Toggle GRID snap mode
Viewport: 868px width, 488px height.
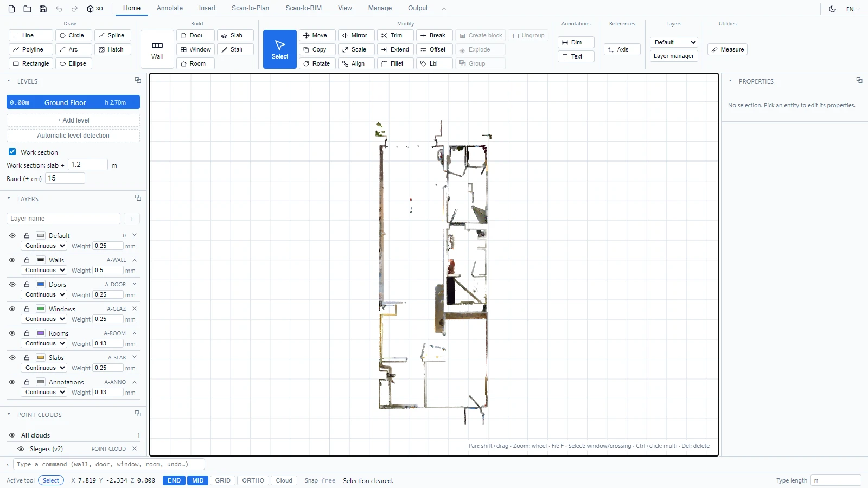pos(222,480)
